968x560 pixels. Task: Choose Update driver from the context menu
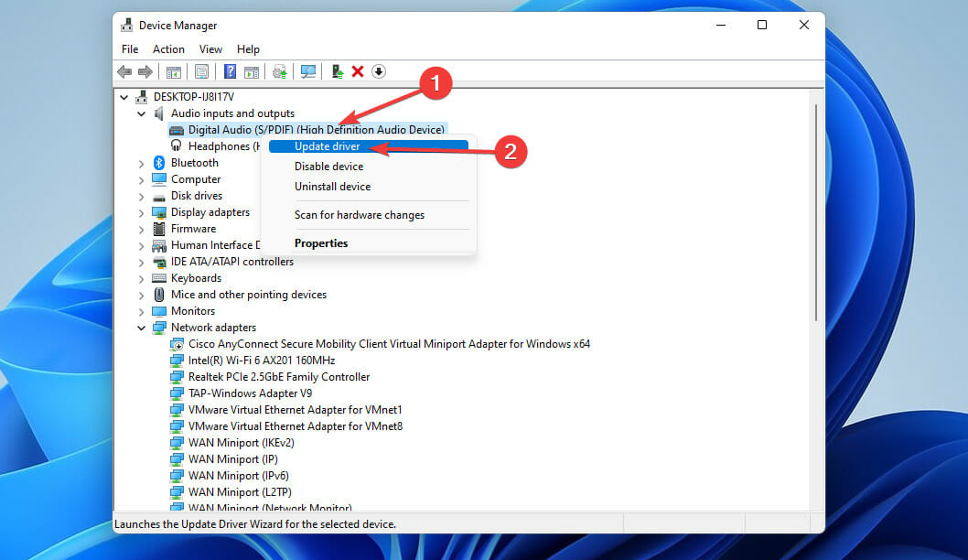[x=369, y=146]
